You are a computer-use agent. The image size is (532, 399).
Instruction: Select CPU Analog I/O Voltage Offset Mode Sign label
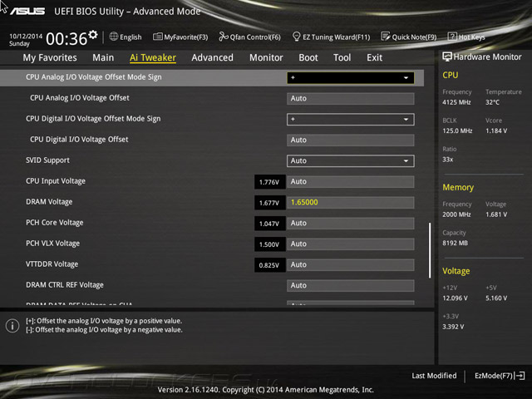tap(94, 77)
